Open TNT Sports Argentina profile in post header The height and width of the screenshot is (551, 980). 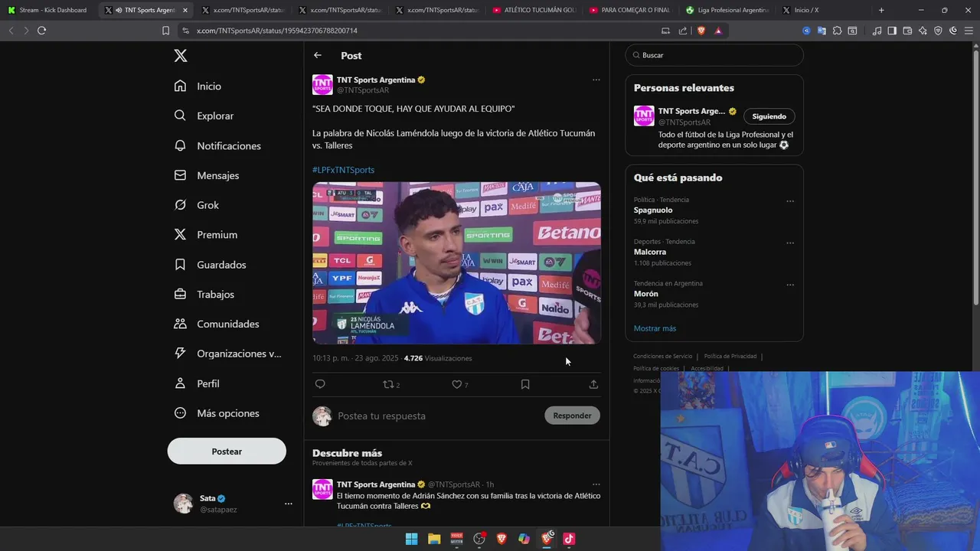point(376,80)
